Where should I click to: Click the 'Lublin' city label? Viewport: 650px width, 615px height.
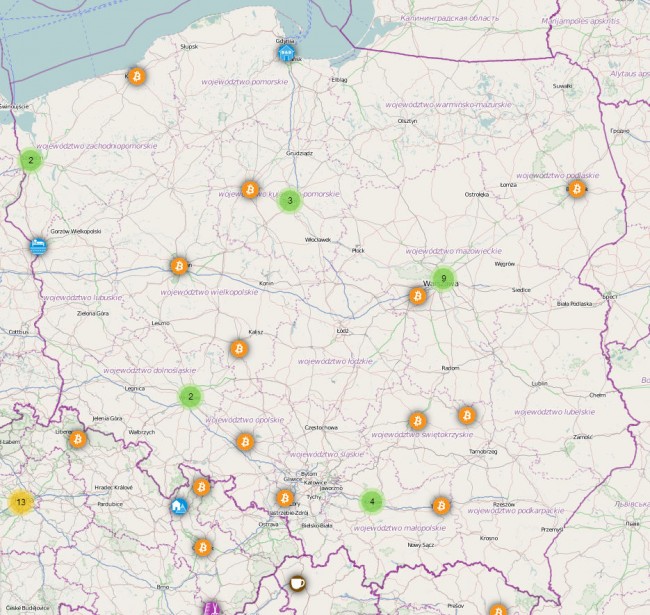click(x=539, y=384)
